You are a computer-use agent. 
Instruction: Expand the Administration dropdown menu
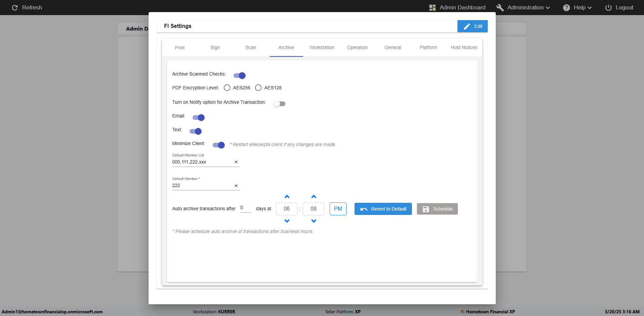pos(548,8)
